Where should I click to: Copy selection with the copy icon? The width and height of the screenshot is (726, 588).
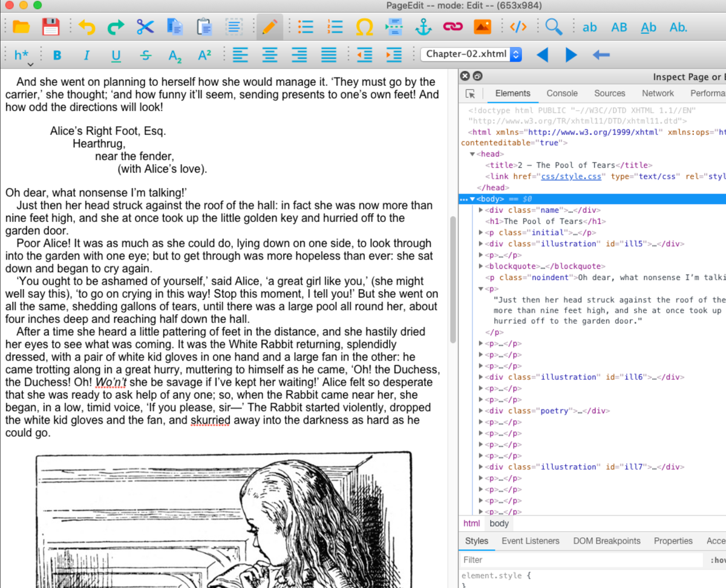click(175, 27)
